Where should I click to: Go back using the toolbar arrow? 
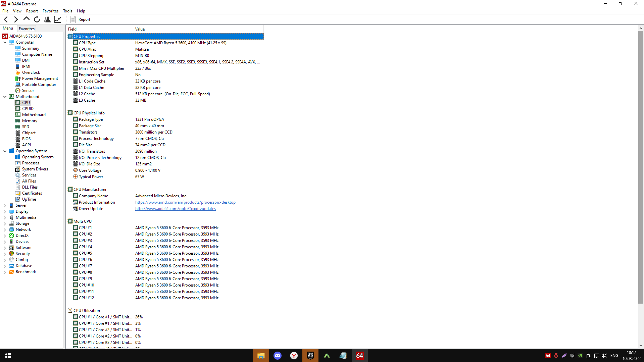click(6, 19)
